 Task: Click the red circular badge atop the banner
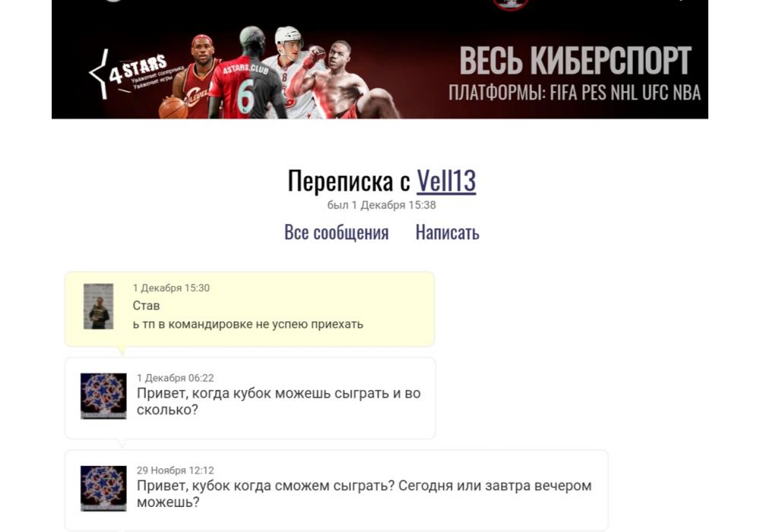coord(511,5)
